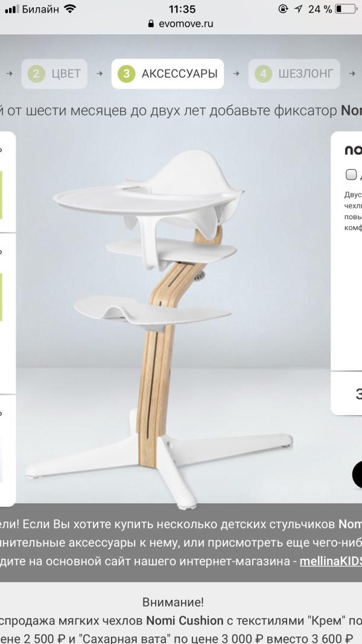362x644 pixels.
Task: Tap the location arrow status icon
Action: click(x=298, y=8)
